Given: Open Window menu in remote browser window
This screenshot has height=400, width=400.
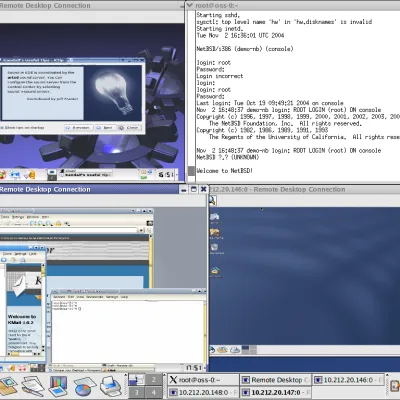Looking at the screenshot, I should [32, 217].
